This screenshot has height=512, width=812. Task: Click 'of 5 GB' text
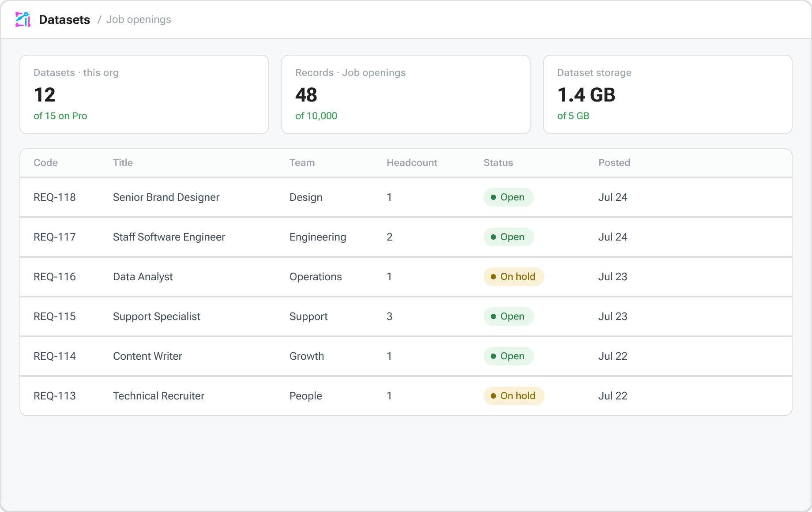click(x=573, y=116)
